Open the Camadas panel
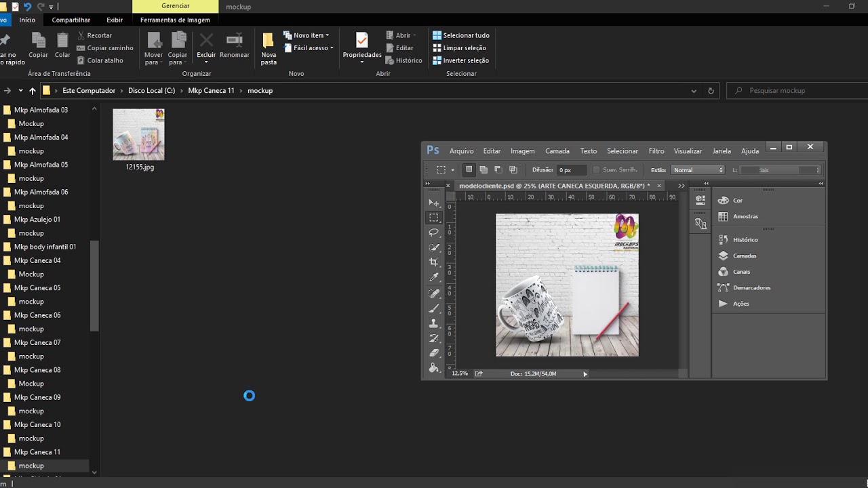Screen dimensions: 868x488 click(737, 256)
